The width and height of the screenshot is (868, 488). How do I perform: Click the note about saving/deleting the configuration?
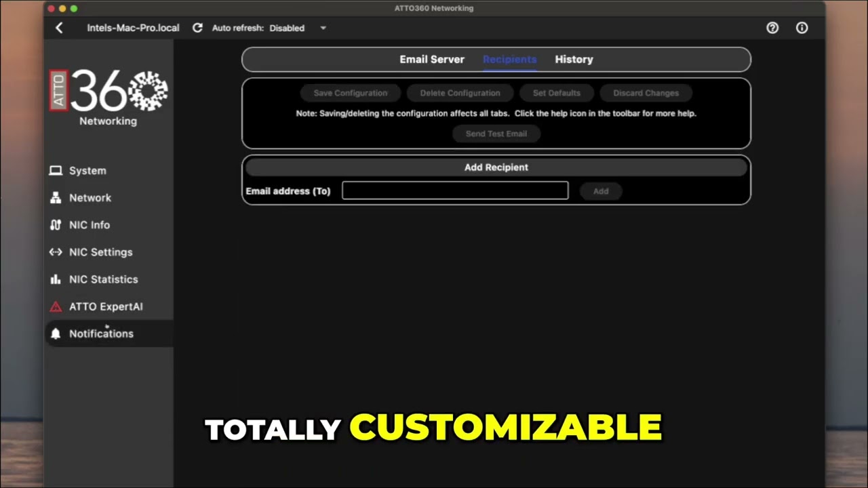click(x=496, y=113)
